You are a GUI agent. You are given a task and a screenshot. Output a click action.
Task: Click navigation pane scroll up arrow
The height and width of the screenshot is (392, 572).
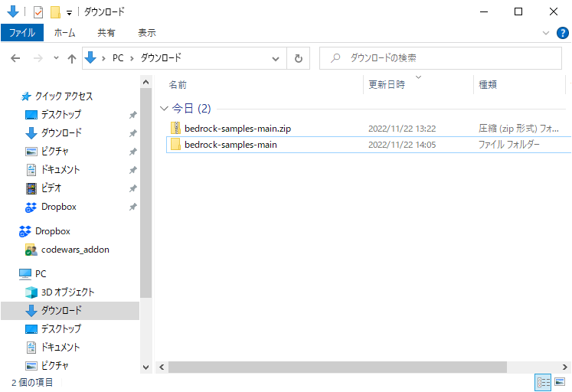click(x=146, y=83)
